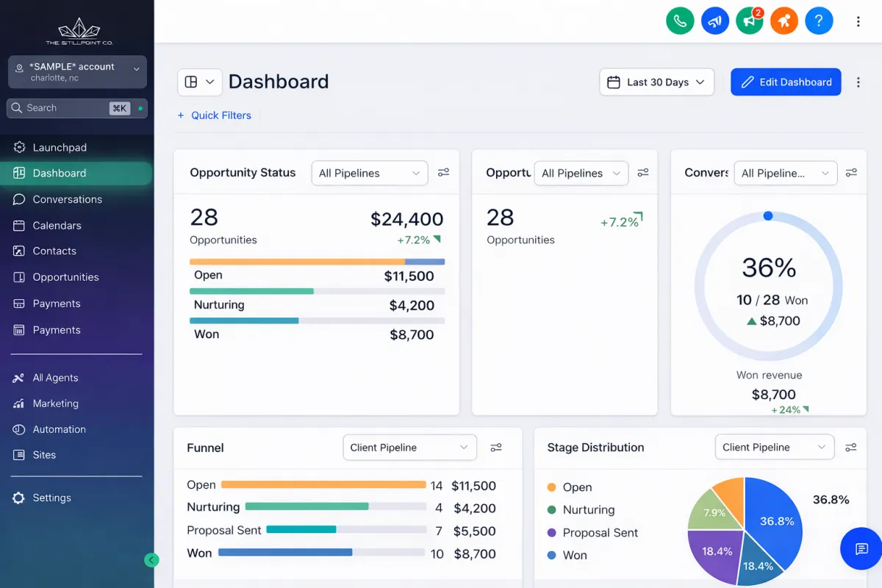The height and width of the screenshot is (588, 882).
Task: Click the 10 / 28 Won text
Action: click(x=772, y=300)
